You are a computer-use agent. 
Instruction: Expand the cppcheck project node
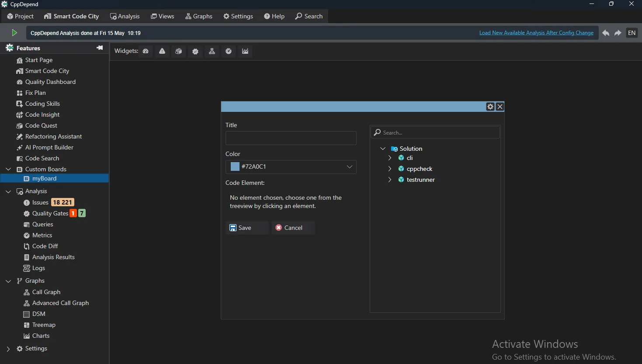coord(390,169)
